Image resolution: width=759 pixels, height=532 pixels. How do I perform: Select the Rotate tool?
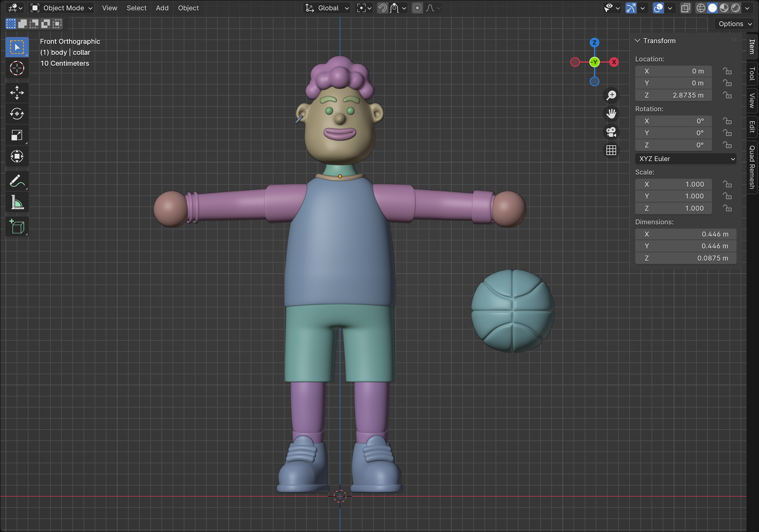coord(17,114)
